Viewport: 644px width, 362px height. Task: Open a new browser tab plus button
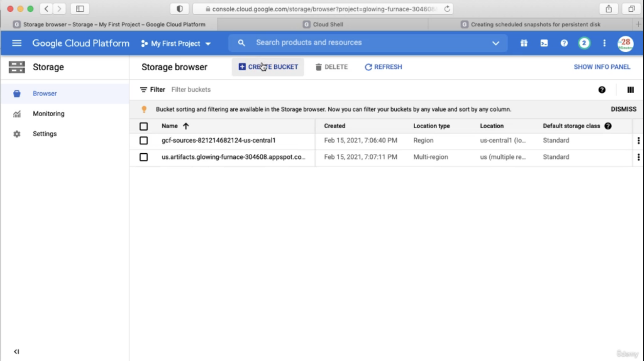[638, 24]
